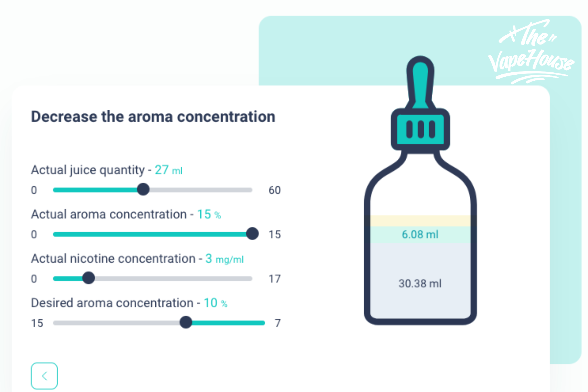588x392 pixels.
Task: Click the back arrow button
Action: (44, 376)
